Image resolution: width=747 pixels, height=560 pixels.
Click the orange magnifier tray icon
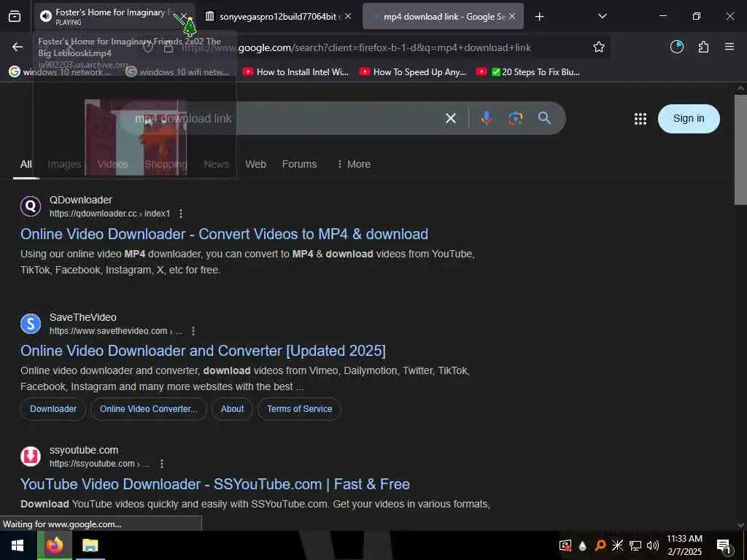[x=600, y=545]
